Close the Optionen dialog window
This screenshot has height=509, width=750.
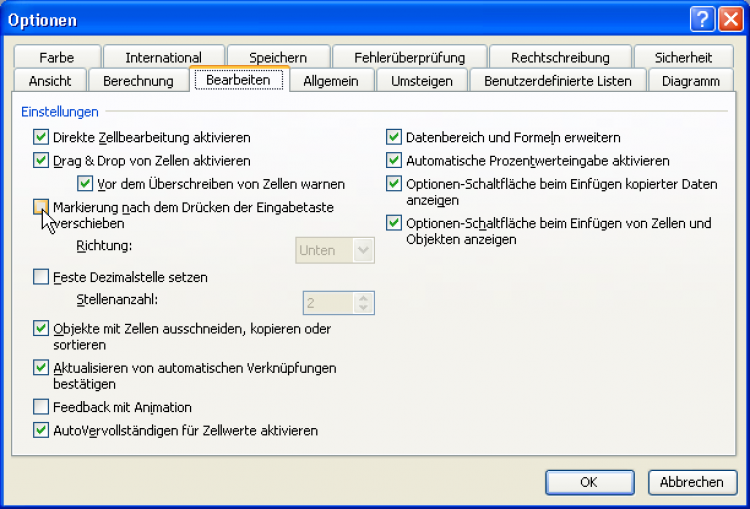[730, 20]
